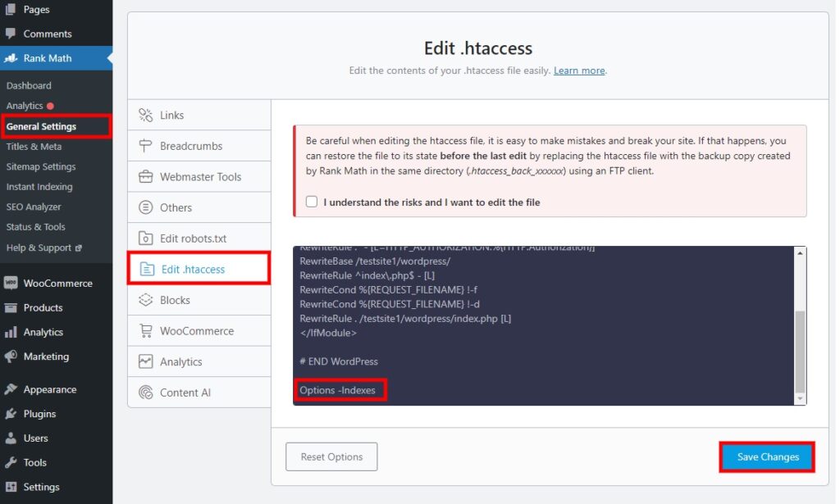Click the Rank Math logo icon
The width and height of the screenshot is (840, 504).
point(10,58)
